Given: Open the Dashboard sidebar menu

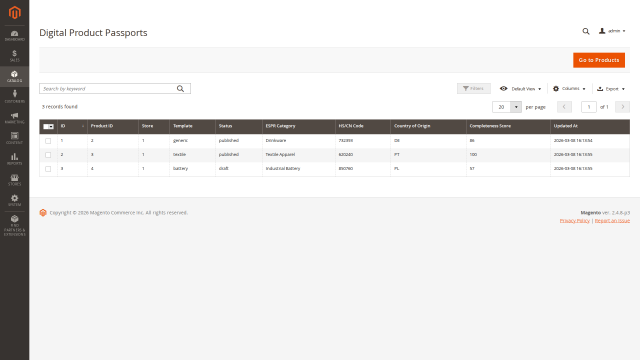Looking at the screenshot, I should [14, 36].
